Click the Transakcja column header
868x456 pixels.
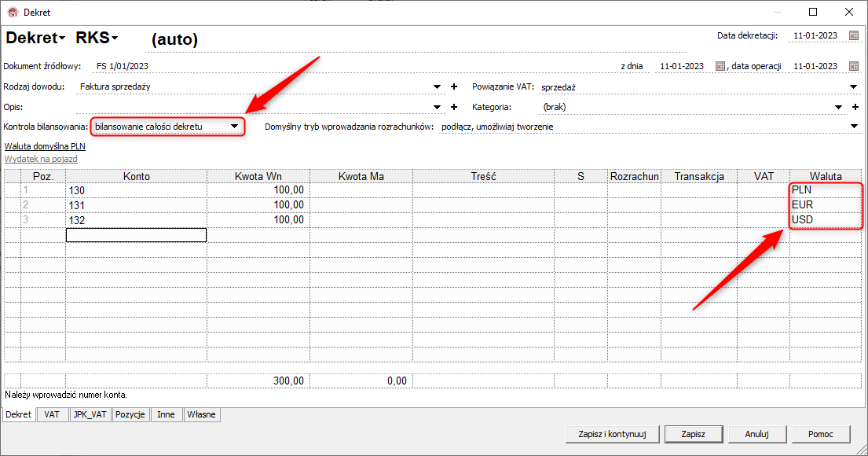click(699, 176)
